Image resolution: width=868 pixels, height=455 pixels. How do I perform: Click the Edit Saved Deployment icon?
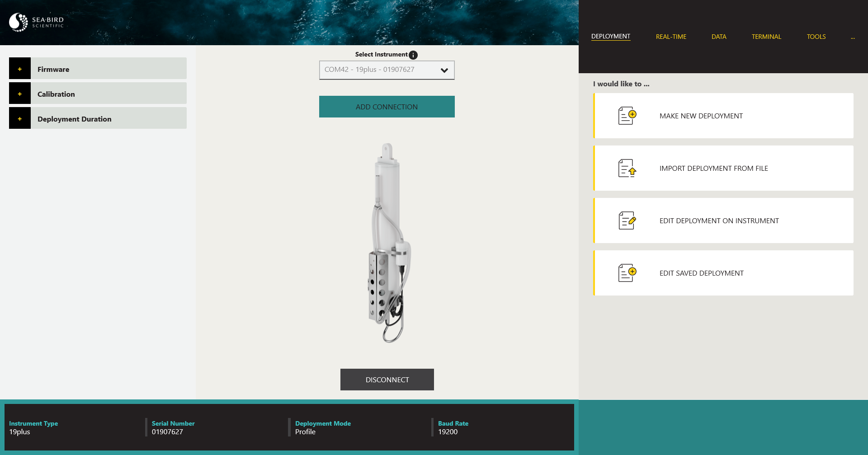point(627,273)
